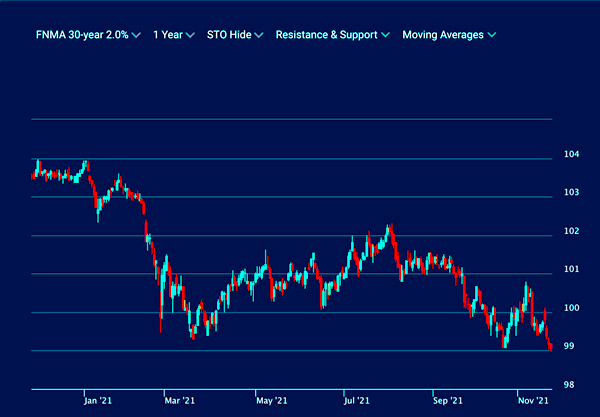Click the chevron after FNMA 30-year 2.0%
The image size is (600, 417).
coord(136,35)
